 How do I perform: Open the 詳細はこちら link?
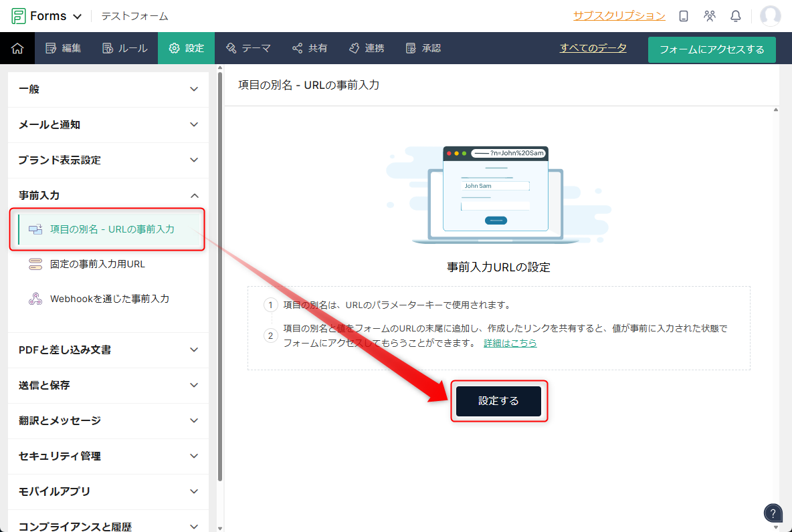(x=510, y=343)
